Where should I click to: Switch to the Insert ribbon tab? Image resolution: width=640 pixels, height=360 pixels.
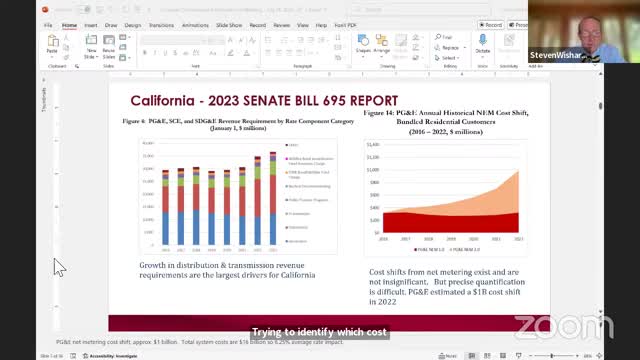coord(91,25)
